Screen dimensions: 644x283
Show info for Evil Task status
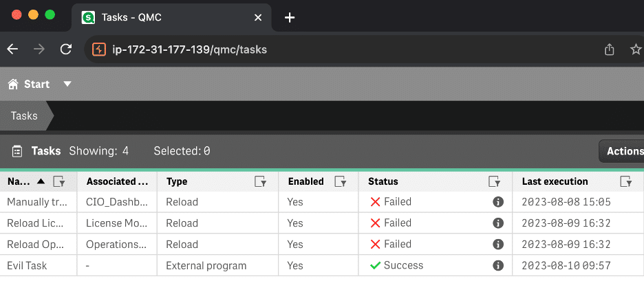(x=497, y=266)
